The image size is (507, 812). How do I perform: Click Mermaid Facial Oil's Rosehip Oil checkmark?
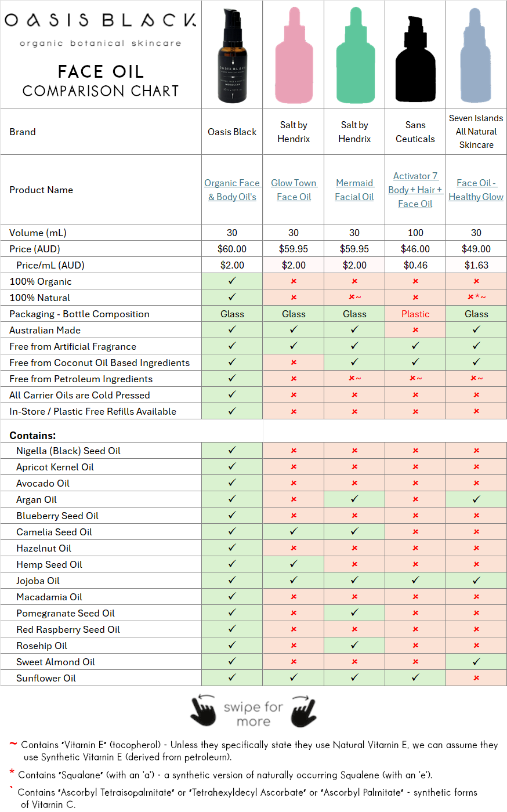click(x=354, y=645)
